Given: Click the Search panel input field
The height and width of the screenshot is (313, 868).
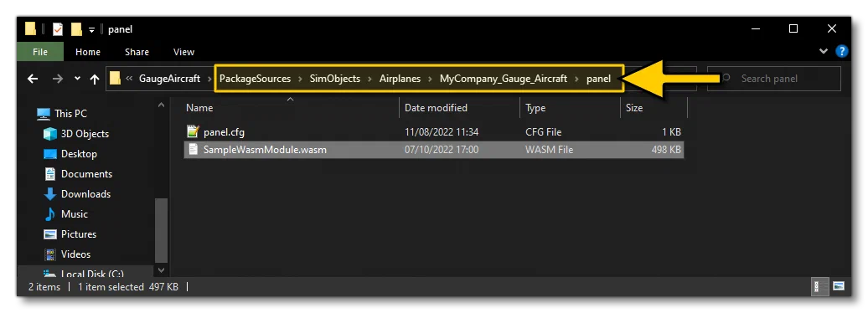Looking at the screenshot, I should coord(774,79).
